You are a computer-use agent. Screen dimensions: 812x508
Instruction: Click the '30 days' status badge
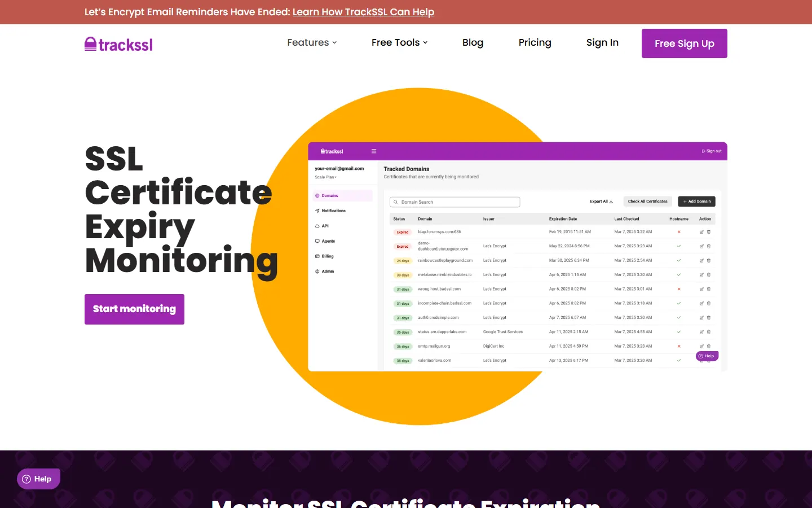tap(403, 275)
